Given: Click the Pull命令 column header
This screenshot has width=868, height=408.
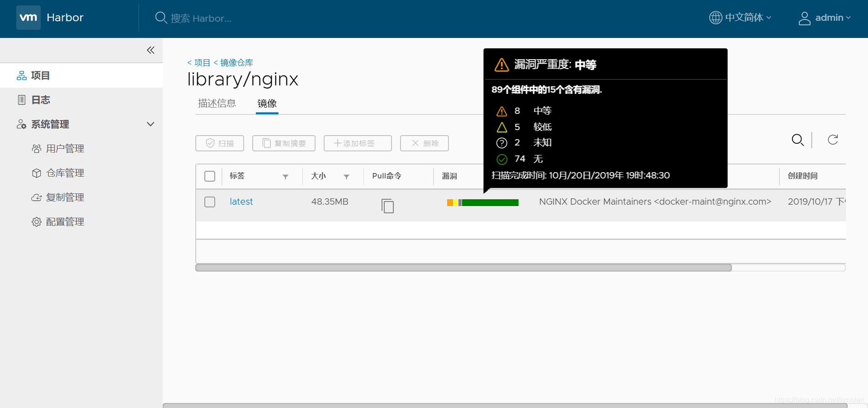Looking at the screenshot, I should pyautogui.click(x=387, y=176).
